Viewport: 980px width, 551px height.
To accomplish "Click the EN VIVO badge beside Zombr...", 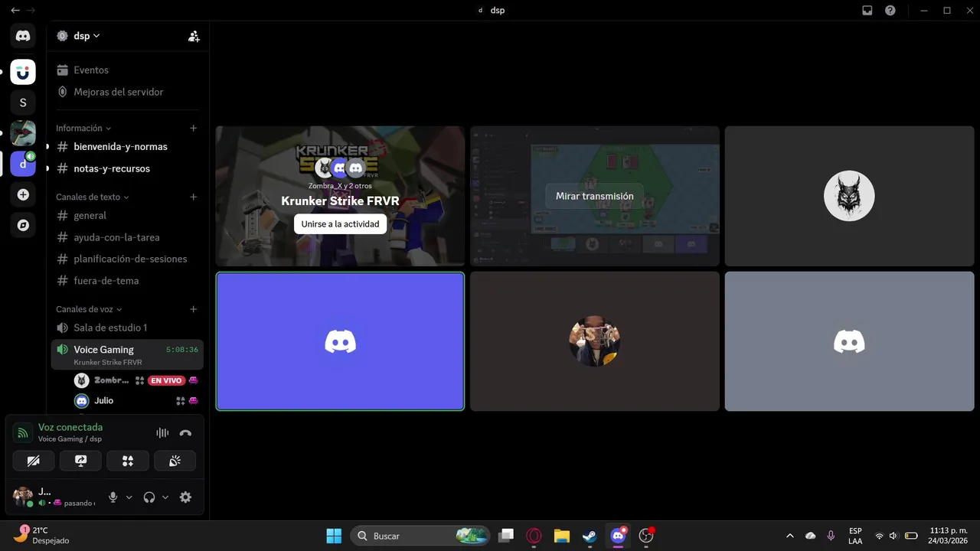I will click(x=166, y=380).
